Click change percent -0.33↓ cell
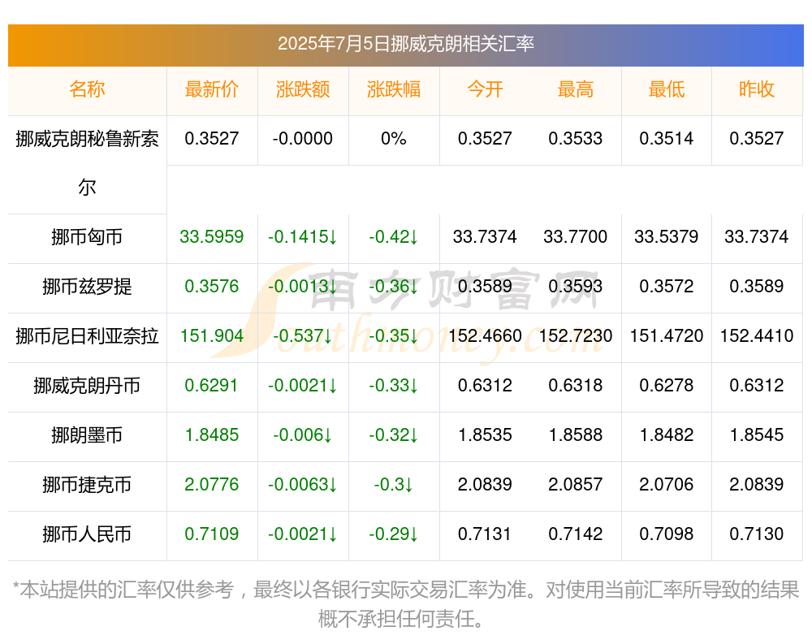This screenshot has width=812, height=644. click(394, 386)
